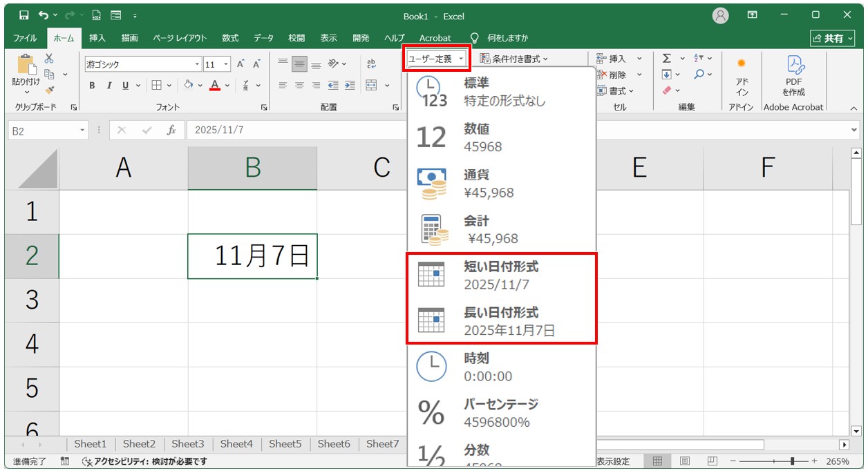
Task: Click the 削除 cell delete icon
Action: (x=600, y=74)
